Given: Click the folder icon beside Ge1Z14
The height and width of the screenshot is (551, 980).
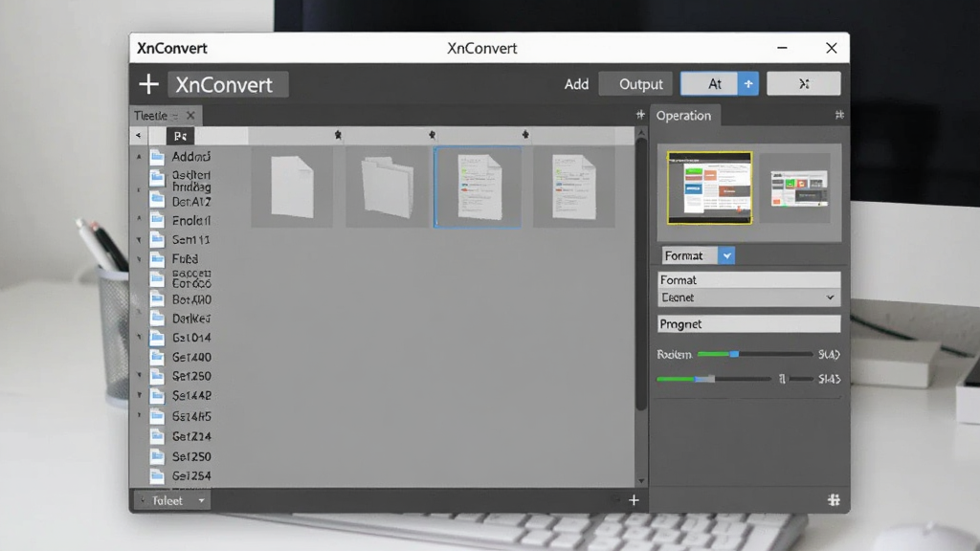Looking at the screenshot, I should [x=157, y=436].
